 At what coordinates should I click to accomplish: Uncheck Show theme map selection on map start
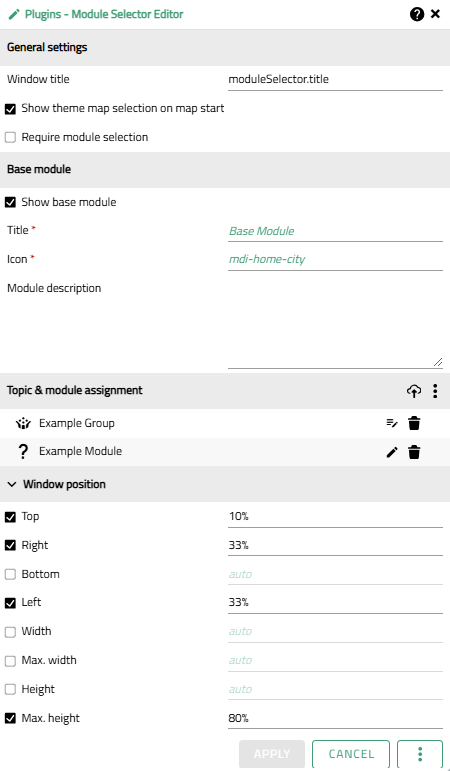pyautogui.click(x=10, y=109)
